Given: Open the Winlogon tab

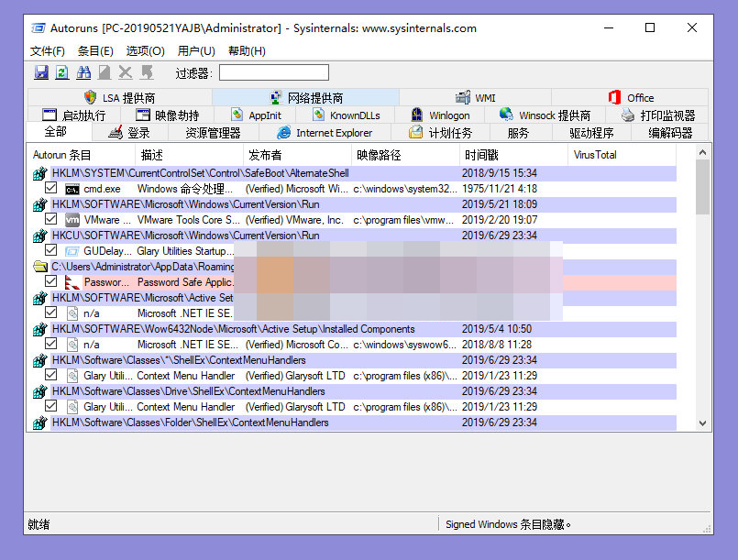Looking at the screenshot, I should point(440,115).
